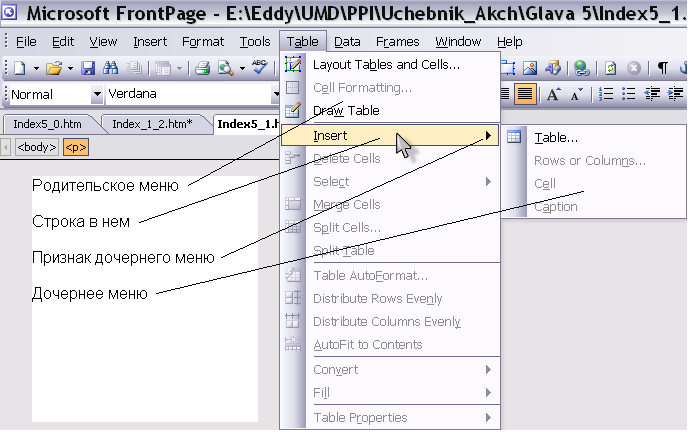Expand highlighted Insert submenu entry

click(390, 136)
